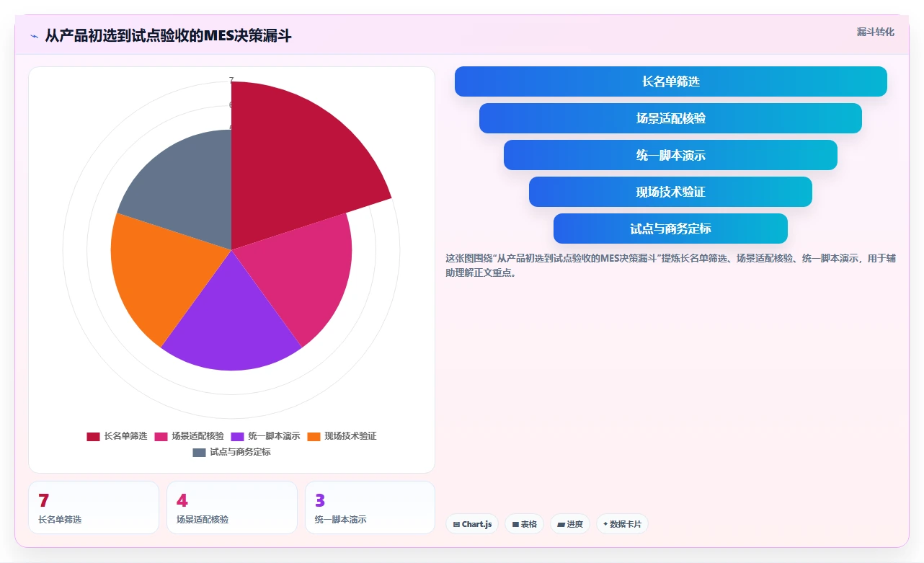This screenshot has width=924, height=563.
Task: Toggle 现场技术验证 legend orange swatch
Action: click(x=314, y=436)
